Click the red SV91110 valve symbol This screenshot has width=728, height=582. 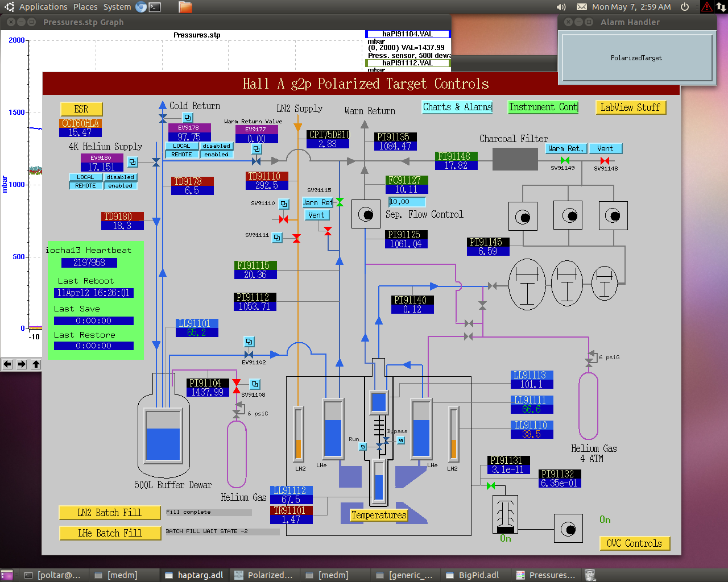click(284, 219)
